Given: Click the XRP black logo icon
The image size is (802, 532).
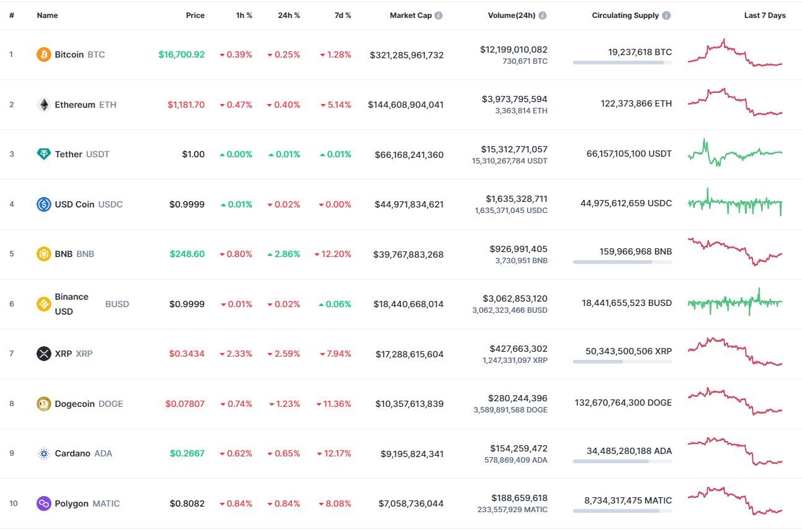Looking at the screenshot, I should 43,354.
